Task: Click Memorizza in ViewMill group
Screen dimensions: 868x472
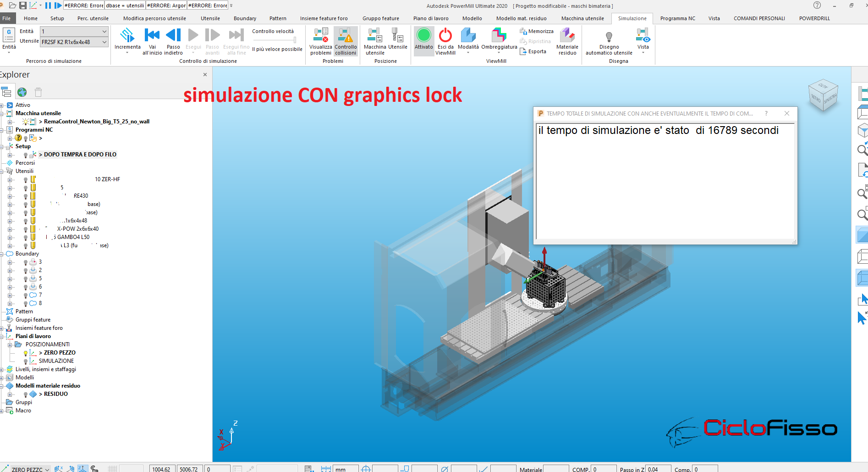Action: [536, 31]
